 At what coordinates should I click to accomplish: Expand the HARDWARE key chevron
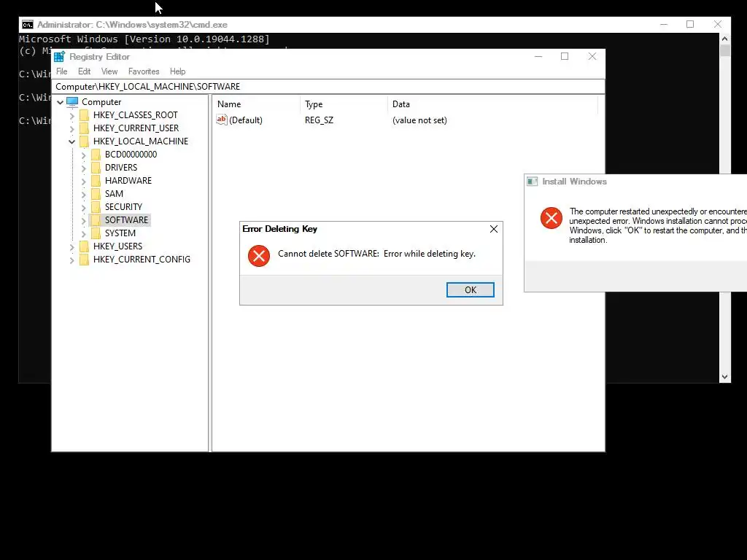pyautogui.click(x=83, y=181)
